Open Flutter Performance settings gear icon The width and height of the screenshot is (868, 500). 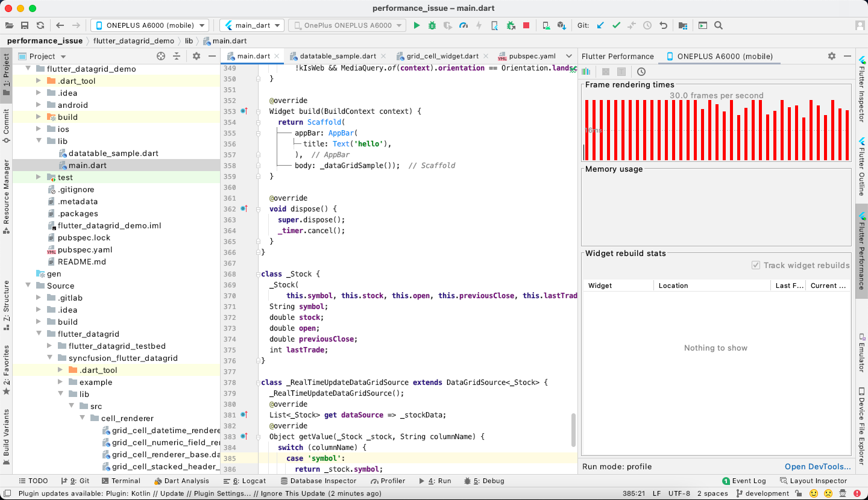pyautogui.click(x=832, y=56)
